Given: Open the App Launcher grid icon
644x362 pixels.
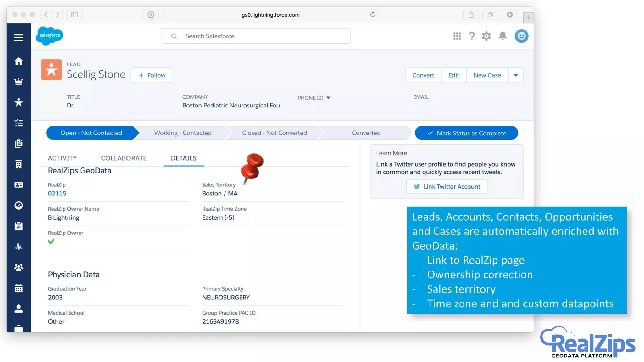Looking at the screenshot, I should tap(457, 36).
